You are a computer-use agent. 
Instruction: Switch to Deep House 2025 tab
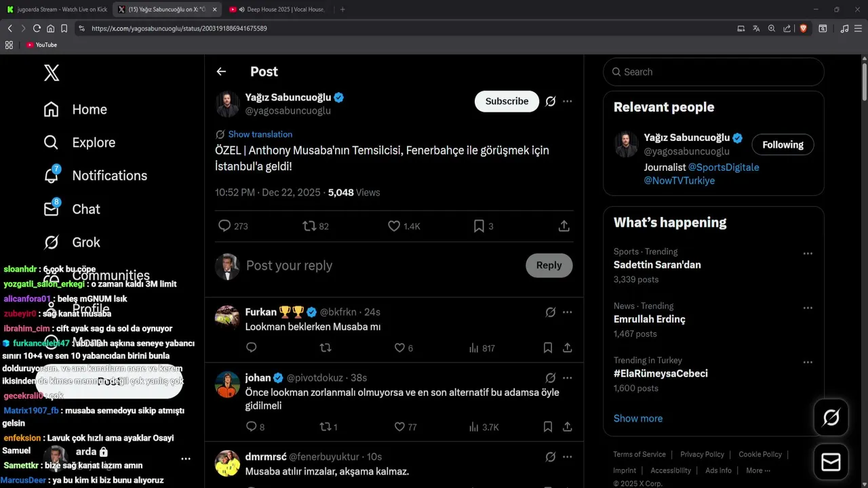coord(277,9)
